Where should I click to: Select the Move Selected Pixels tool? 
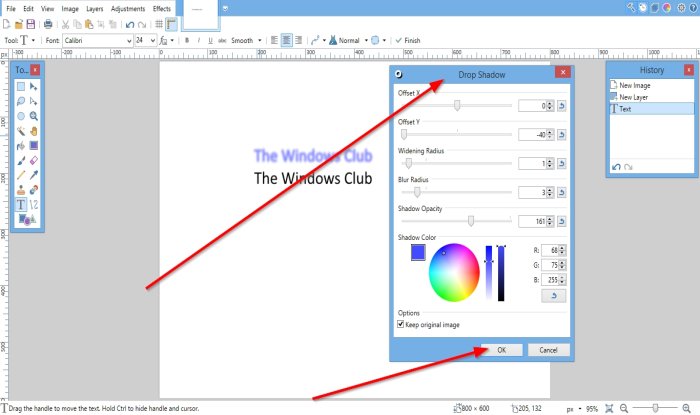point(33,87)
